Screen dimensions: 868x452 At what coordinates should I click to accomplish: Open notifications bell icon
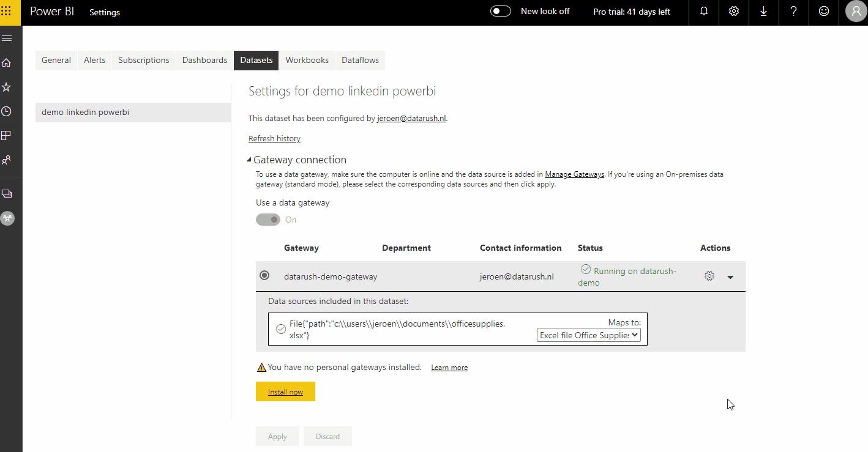(x=704, y=12)
